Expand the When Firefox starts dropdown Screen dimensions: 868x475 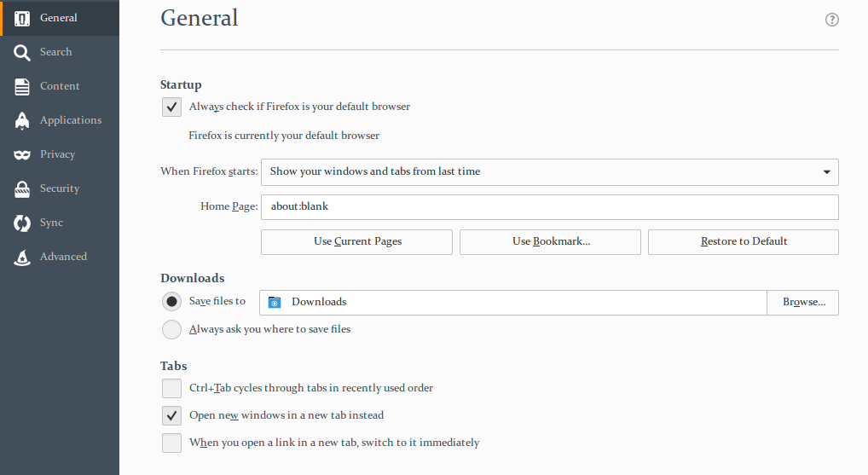coord(549,171)
